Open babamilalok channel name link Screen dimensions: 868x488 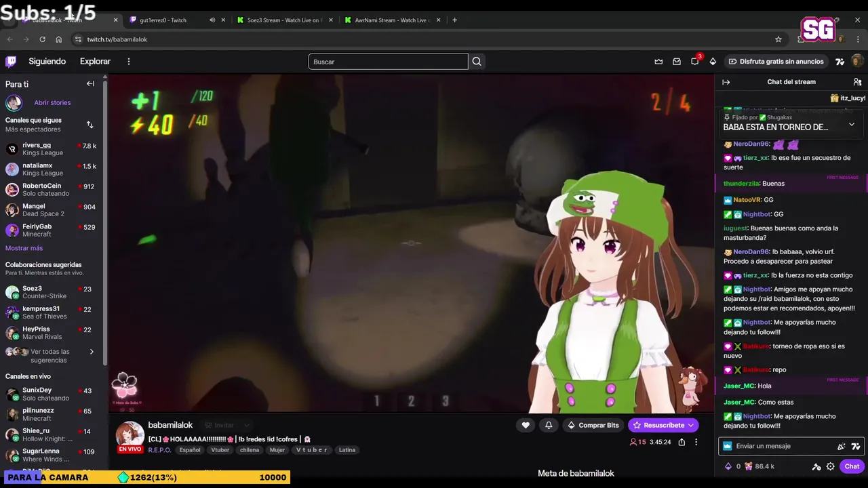tap(170, 425)
